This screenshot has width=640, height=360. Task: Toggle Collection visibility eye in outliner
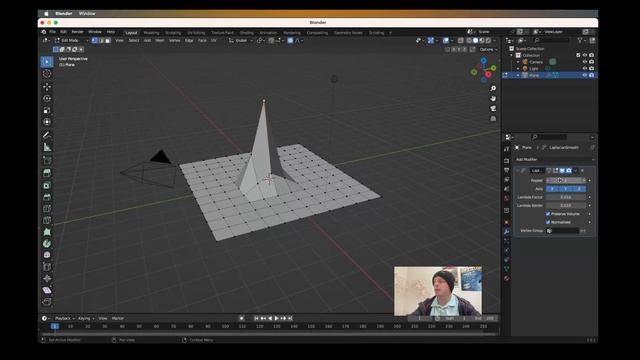[x=584, y=55]
